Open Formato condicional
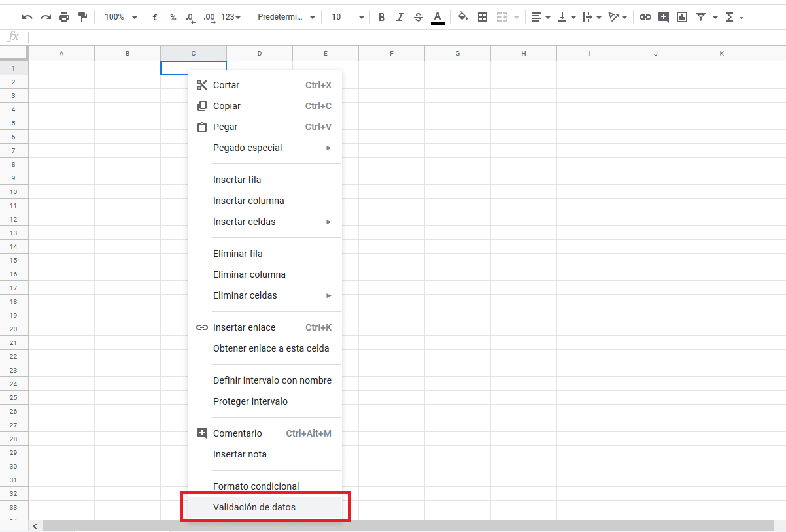 (256, 486)
